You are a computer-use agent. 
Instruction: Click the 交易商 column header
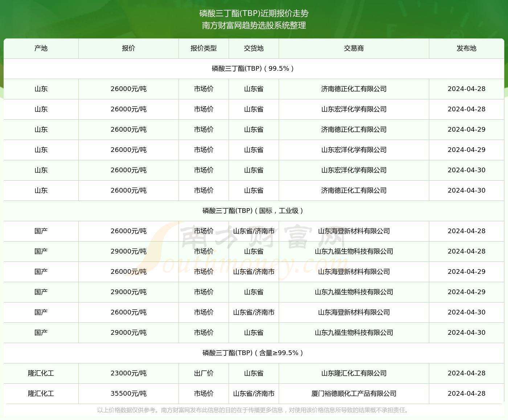(354, 48)
